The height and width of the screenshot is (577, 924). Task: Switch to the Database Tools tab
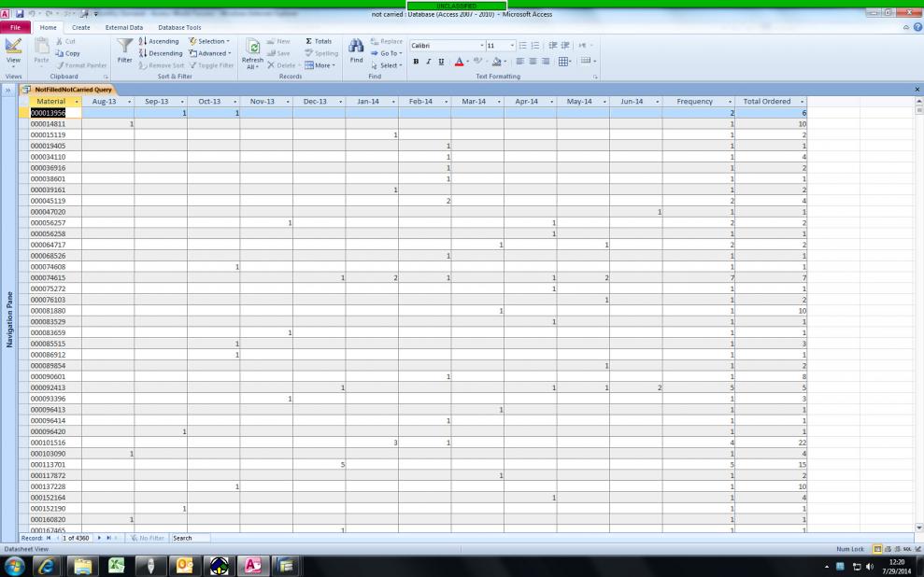tap(179, 27)
